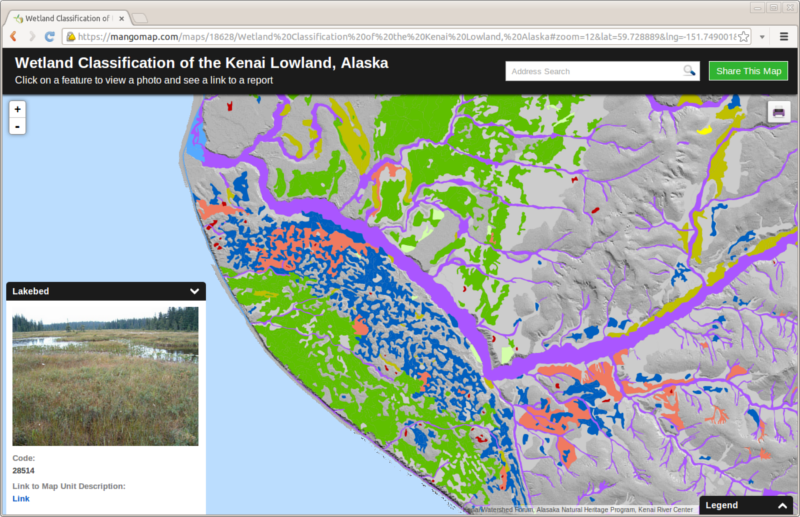The image size is (800, 517).
Task: Open the browser hamburger menu
Action: (785, 36)
